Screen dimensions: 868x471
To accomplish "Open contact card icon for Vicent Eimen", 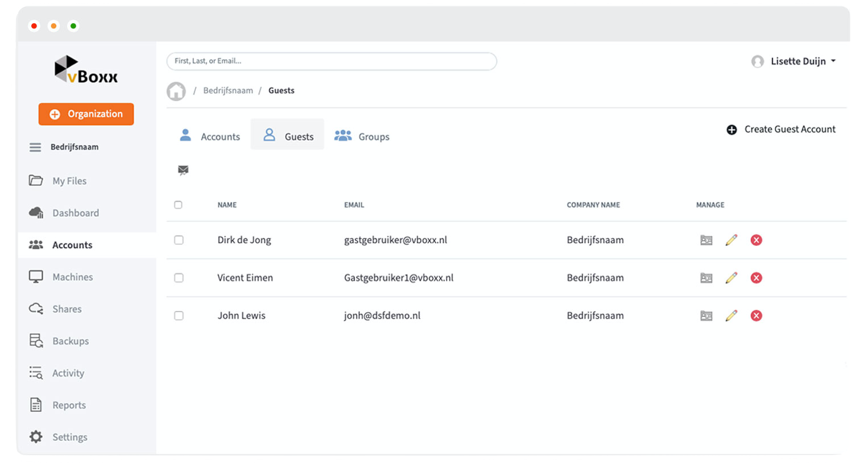I will click(706, 278).
